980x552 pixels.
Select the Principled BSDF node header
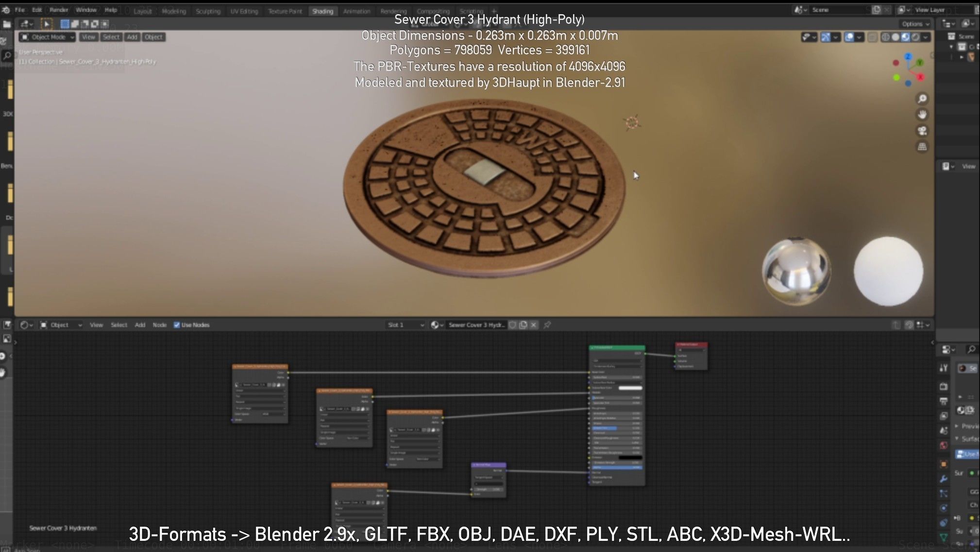(x=617, y=348)
